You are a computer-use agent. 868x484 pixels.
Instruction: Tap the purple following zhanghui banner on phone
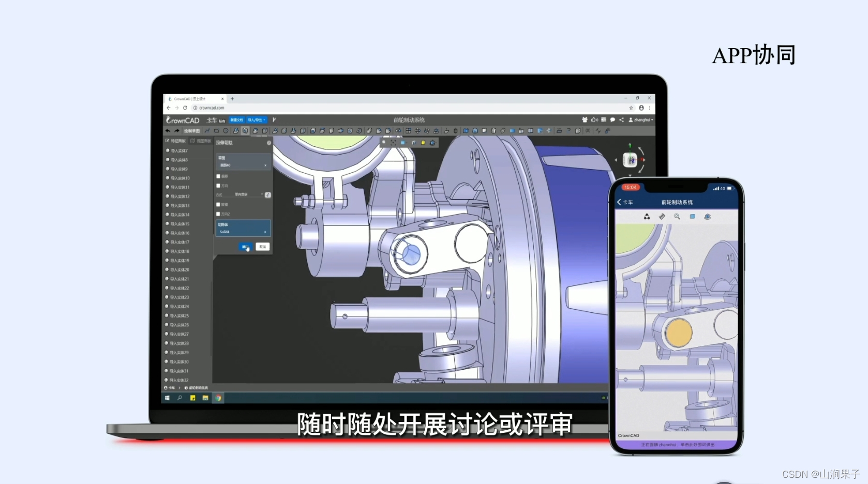tap(677, 445)
